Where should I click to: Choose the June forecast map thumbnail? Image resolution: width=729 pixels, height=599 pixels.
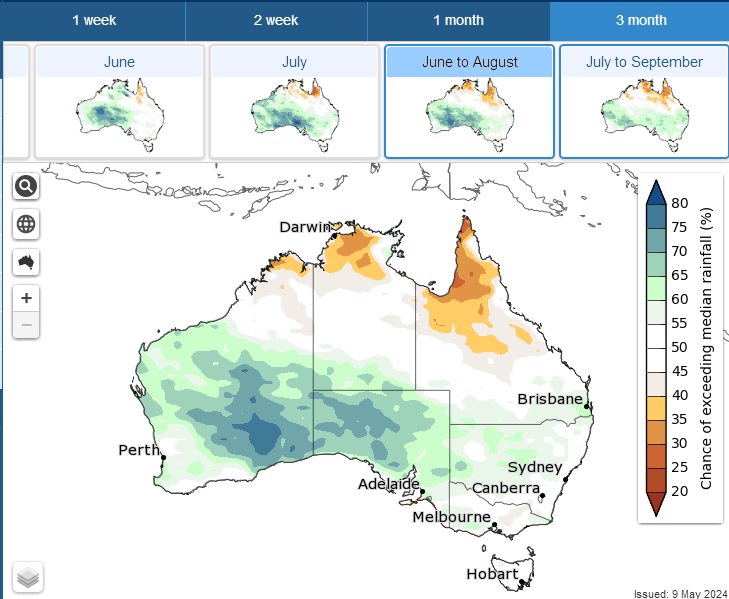pos(119,102)
